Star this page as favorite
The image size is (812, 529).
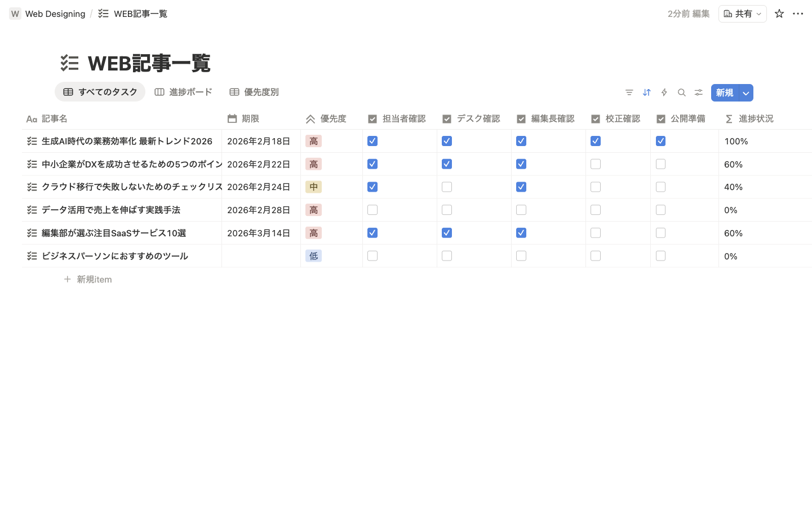tap(779, 14)
